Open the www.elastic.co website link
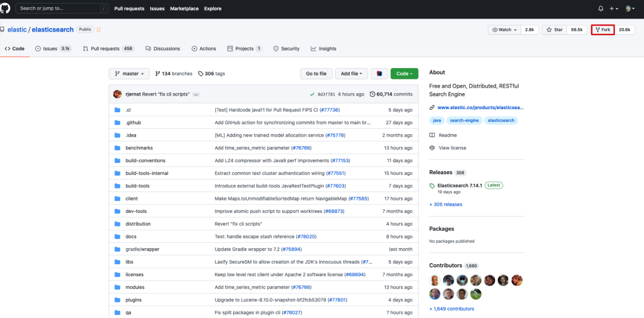 click(x=481, y=107)
